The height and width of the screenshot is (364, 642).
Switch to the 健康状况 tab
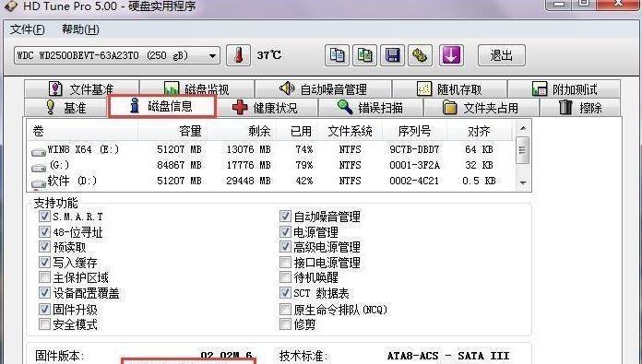[267, 108]
